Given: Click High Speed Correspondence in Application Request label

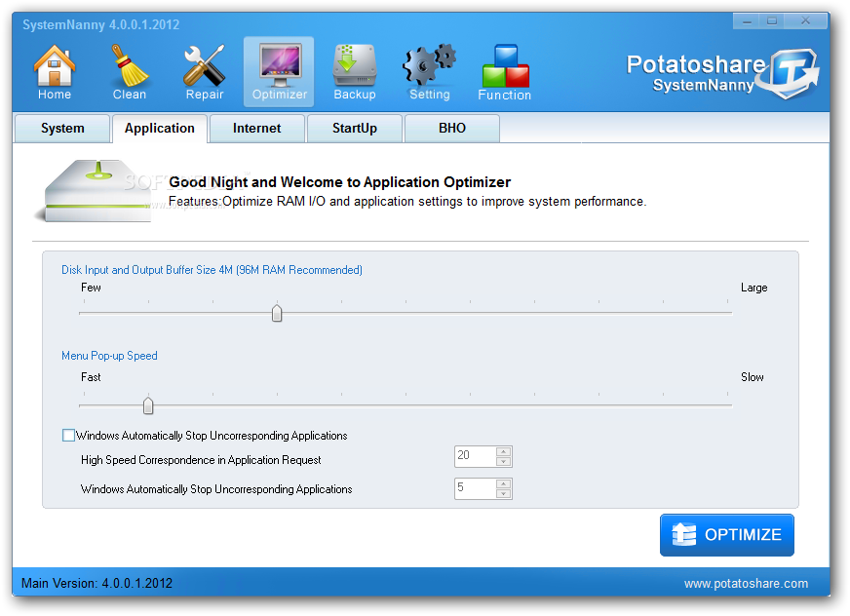Looking at the screenshot, I should point(201,460).
